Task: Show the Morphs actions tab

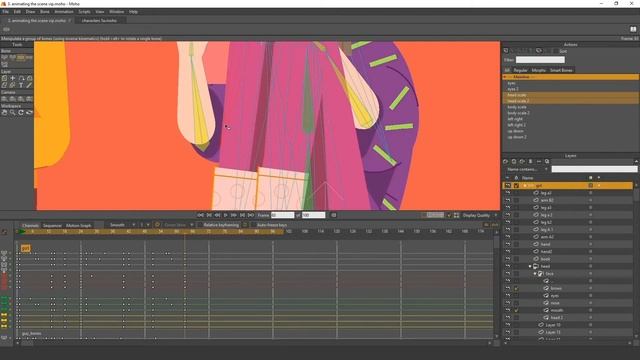Action: (538, 70)
